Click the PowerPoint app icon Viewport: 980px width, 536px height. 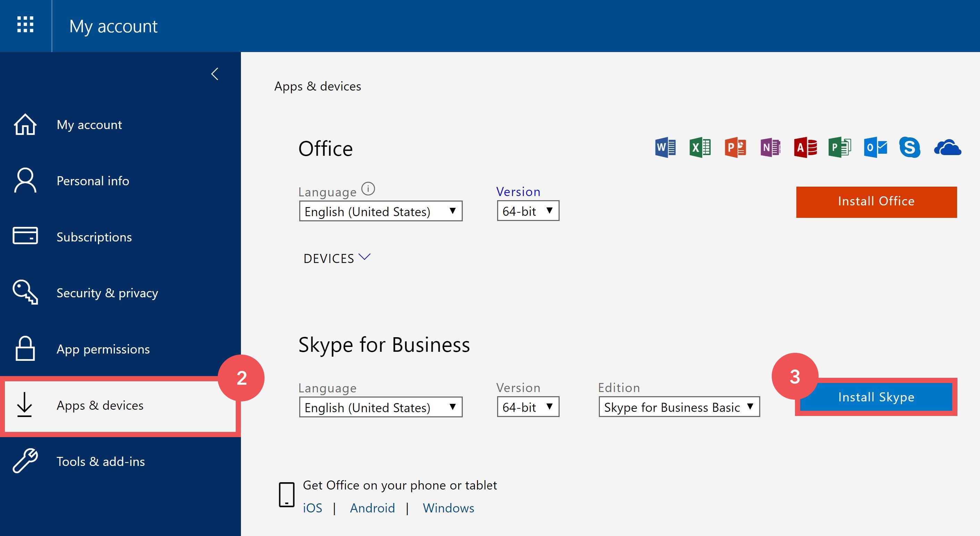click(x=735, y=147)
